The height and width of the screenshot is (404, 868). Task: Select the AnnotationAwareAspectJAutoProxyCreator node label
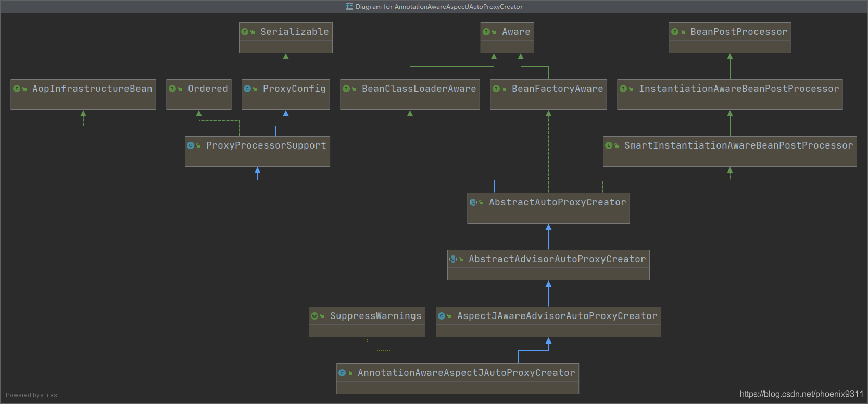click(467, 373)
